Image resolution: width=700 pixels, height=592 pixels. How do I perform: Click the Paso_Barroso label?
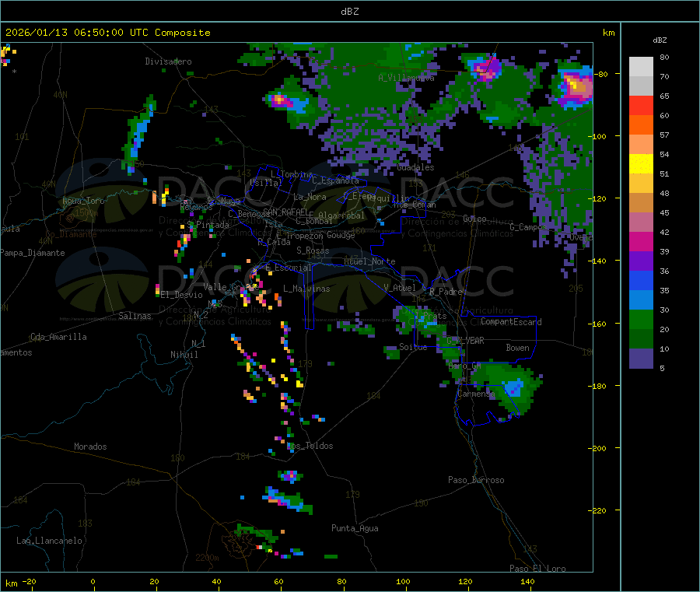(476, 480)
